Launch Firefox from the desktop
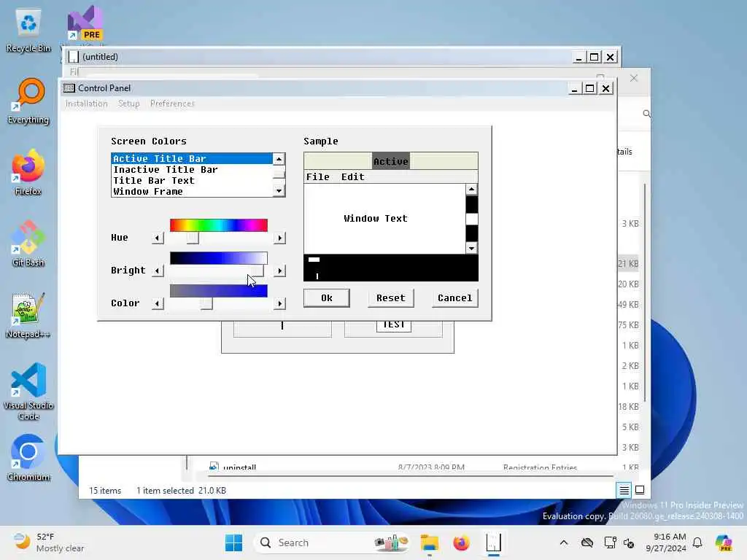This screenshot has height=560, width=747. (28, 173)
